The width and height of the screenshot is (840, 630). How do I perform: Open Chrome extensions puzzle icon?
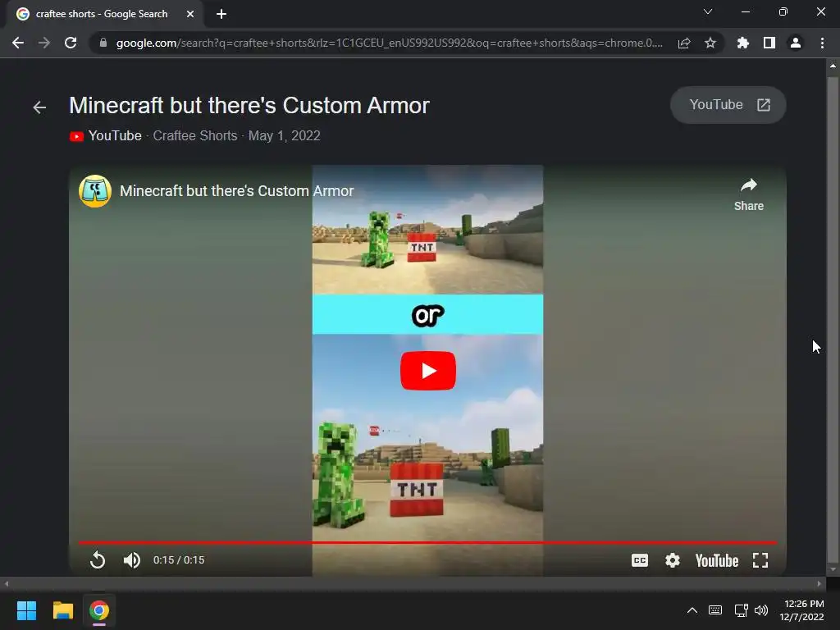742,43
